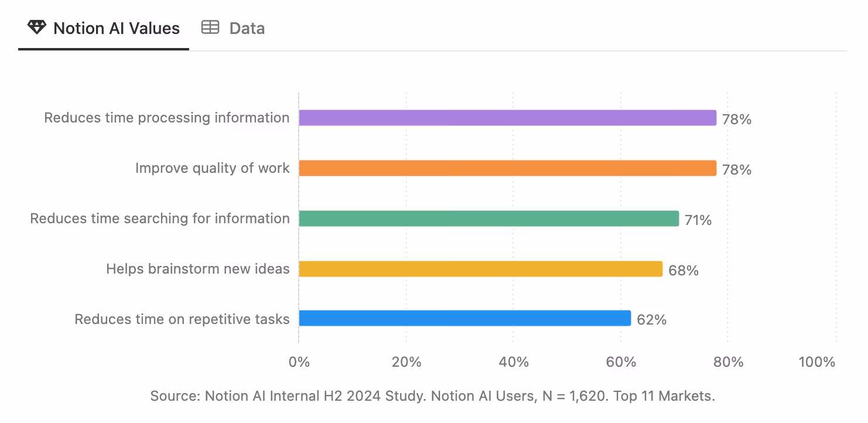Switch to the Data tab

[x=247, y=28]
